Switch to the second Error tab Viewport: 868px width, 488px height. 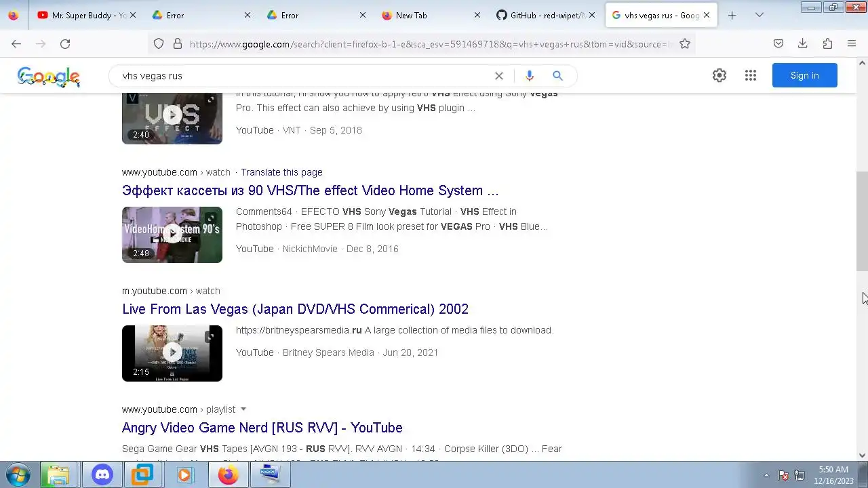coord(316,15)
